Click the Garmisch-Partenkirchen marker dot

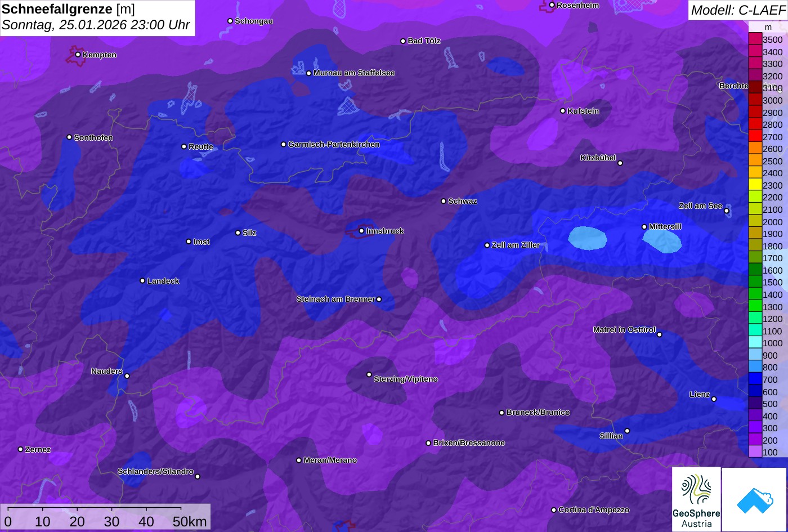click(x=284, y=145)
